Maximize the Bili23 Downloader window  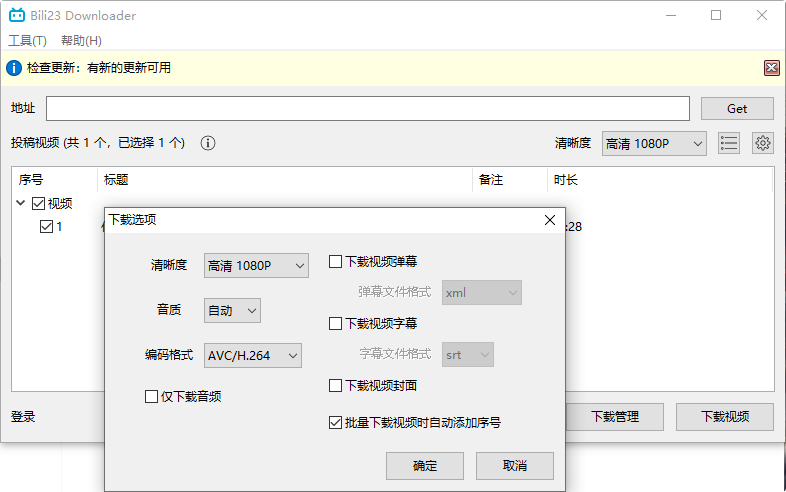pyautogui.click(x=716, y=16)
